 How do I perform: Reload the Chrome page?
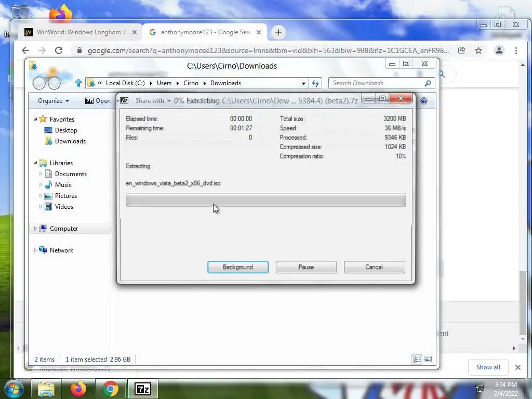(x=59, y=50)
